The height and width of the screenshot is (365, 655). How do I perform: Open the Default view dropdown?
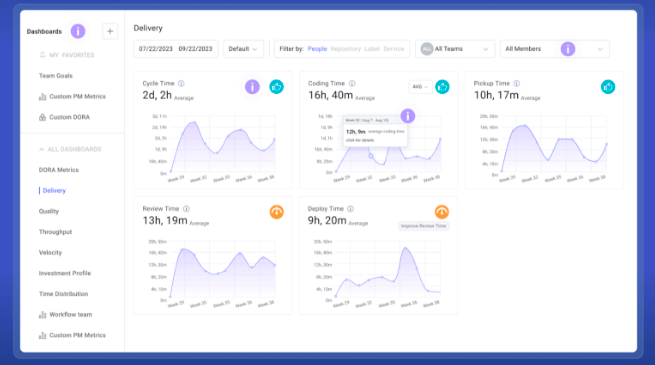(x=243, y=49)
